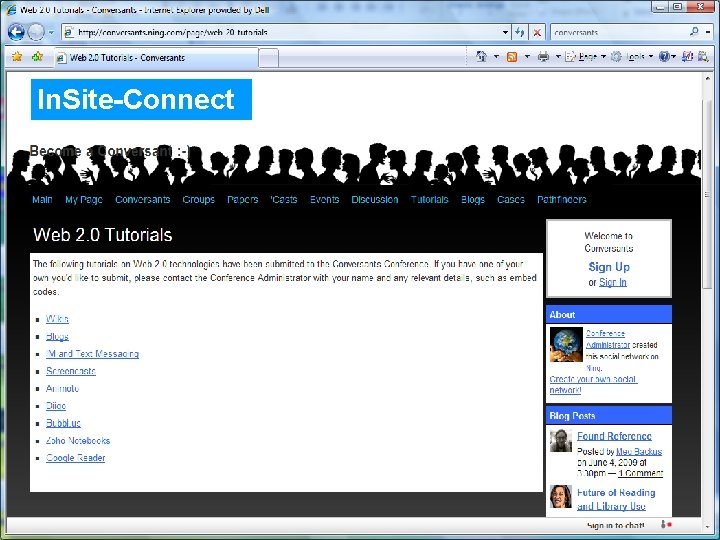Open the Blogs tutorial link in the list
720x540 pixels.
57,337
